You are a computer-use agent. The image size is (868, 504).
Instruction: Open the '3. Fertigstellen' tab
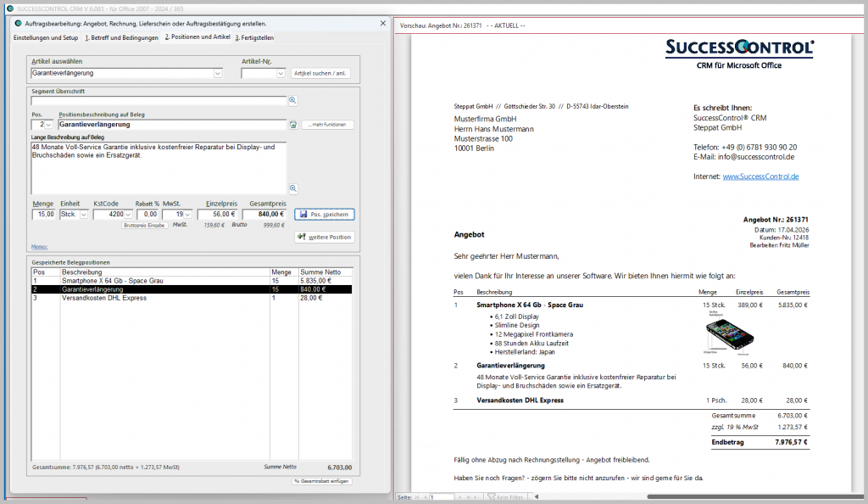[x=253, y=37]
